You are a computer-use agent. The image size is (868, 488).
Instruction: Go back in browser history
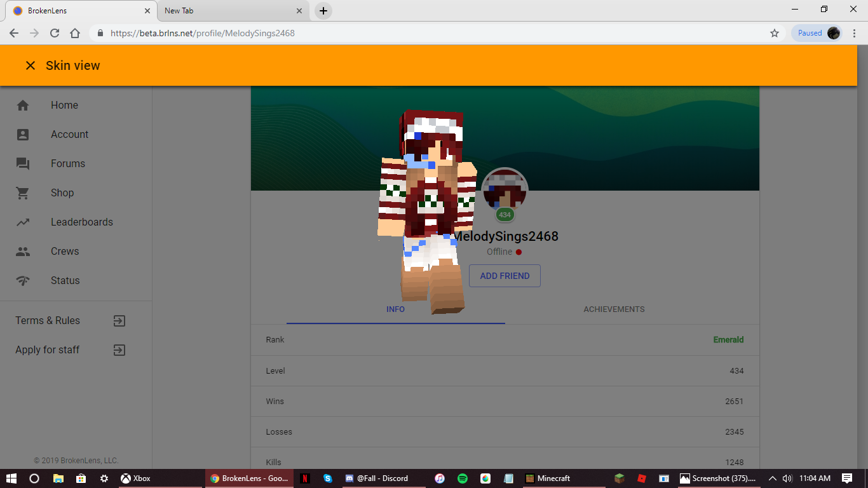coord(14,33)
